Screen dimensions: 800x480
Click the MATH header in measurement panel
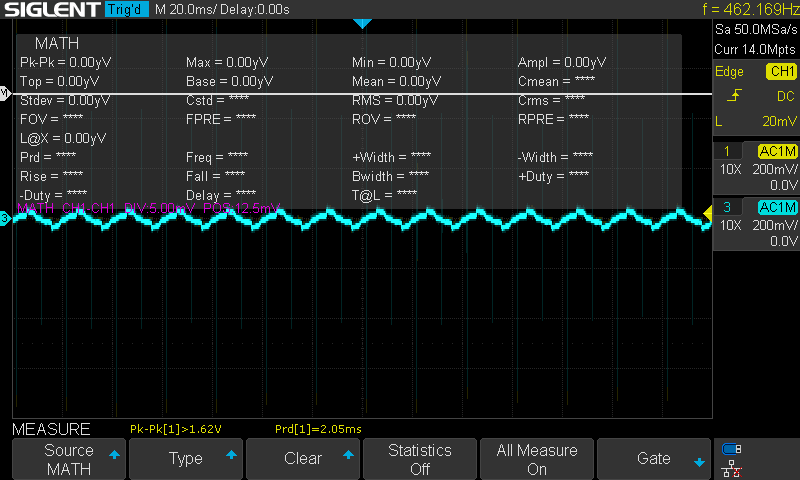tap(57, 43)
